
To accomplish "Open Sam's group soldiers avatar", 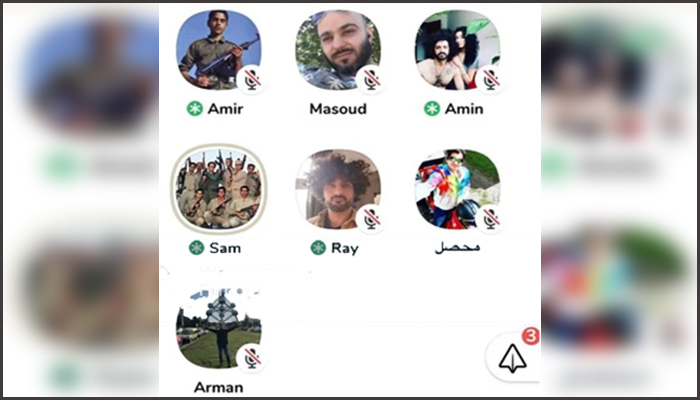I will 218,189.
